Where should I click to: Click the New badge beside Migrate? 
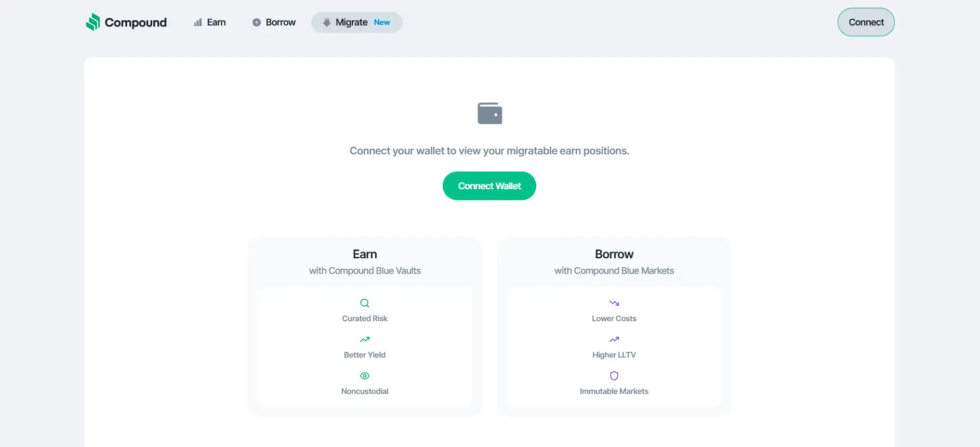(382, 22)
